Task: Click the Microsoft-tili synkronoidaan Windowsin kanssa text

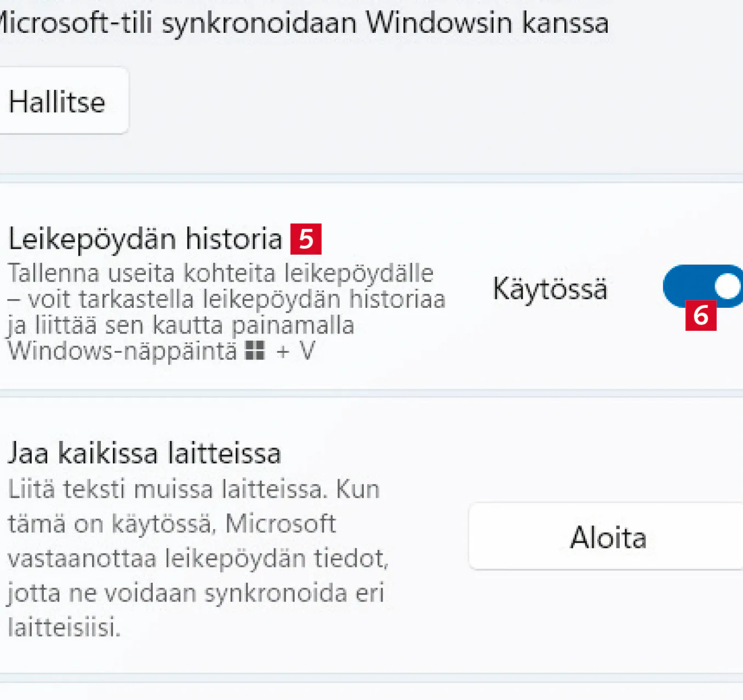Action: [x=303, y=23]
